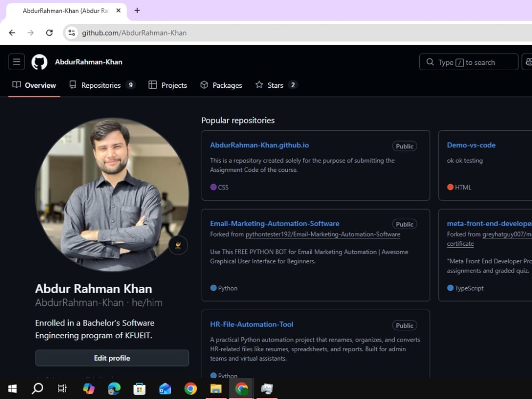Click the name 'Abdur Rahman Khan'
The height and width of the screenshot is (399, 532).
[94, 289]
